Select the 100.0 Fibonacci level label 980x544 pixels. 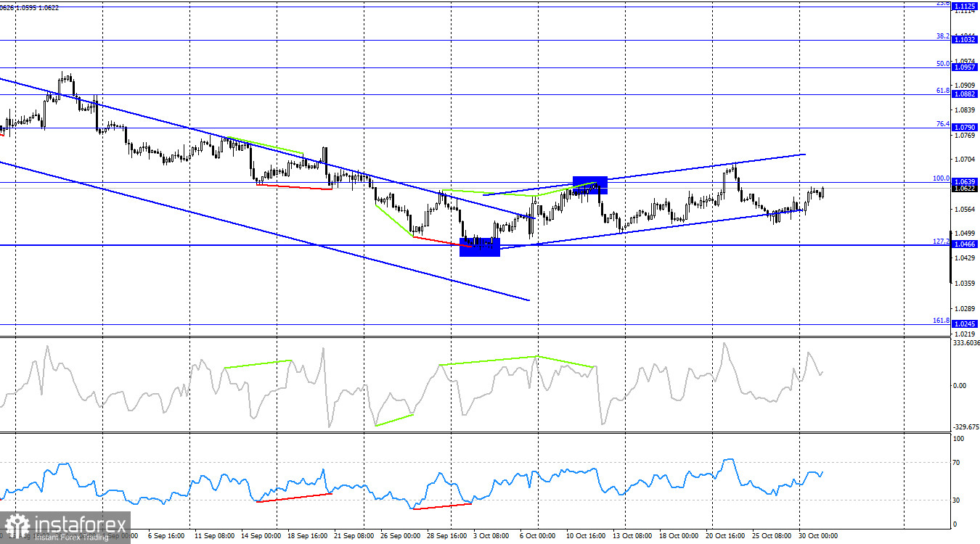click(x=941, y=178)
